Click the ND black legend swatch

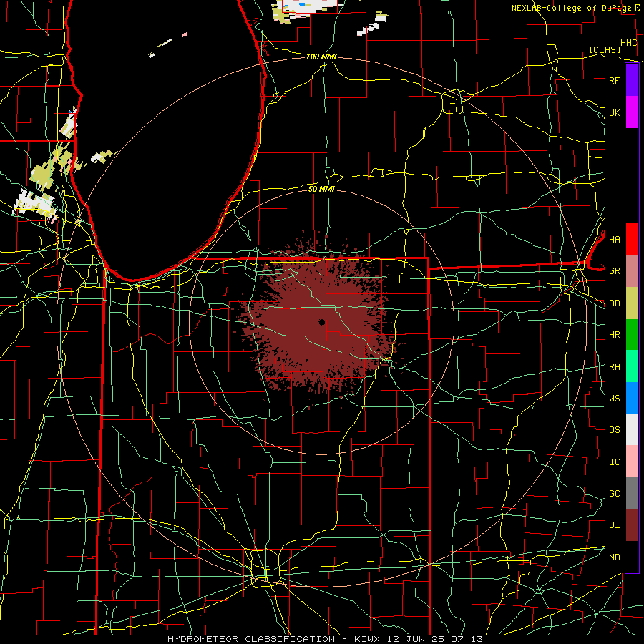(x=632, y=557)
